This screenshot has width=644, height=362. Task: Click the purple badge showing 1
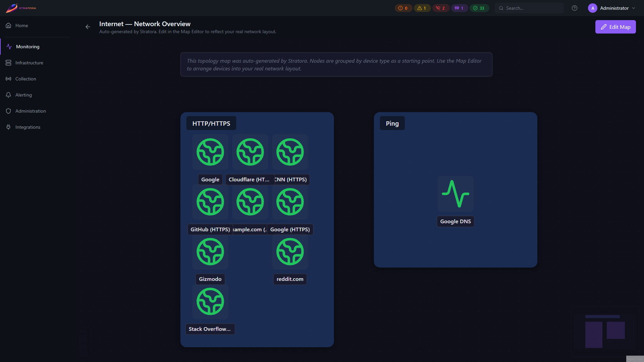point(459,8)
